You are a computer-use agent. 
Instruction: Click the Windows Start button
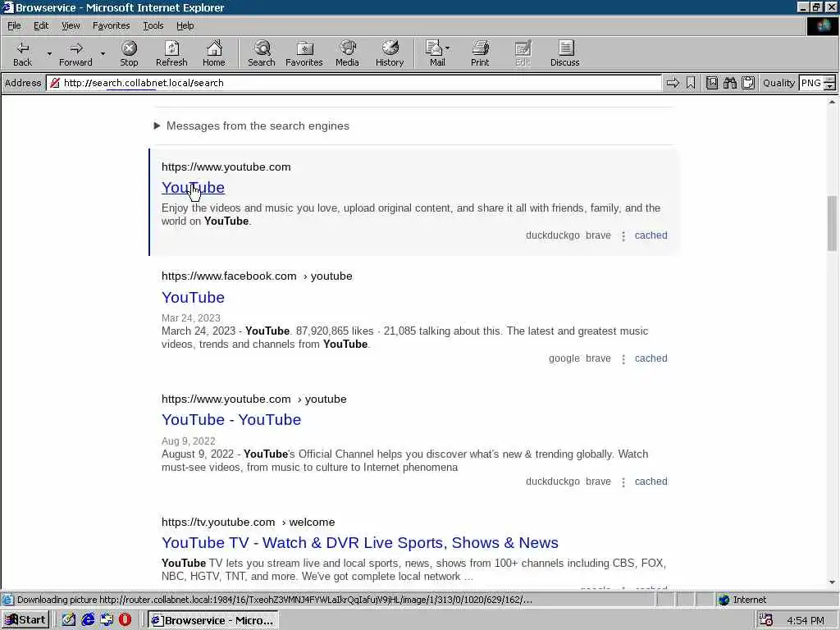point(25,620)
